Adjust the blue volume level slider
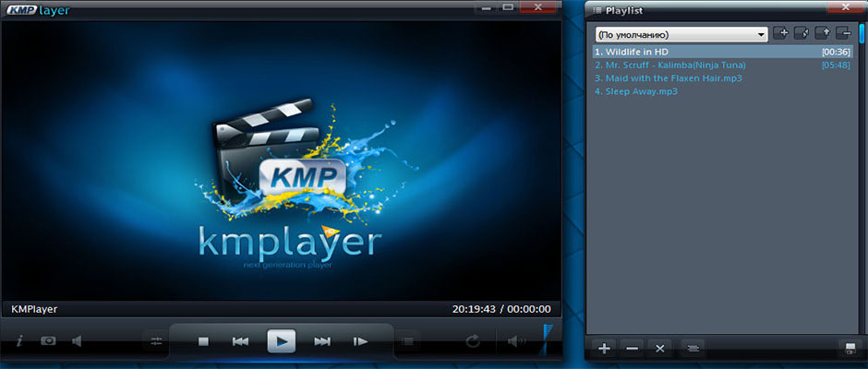Screen dimensions: 868x369 pyautogui.click(x=548, y=339)
